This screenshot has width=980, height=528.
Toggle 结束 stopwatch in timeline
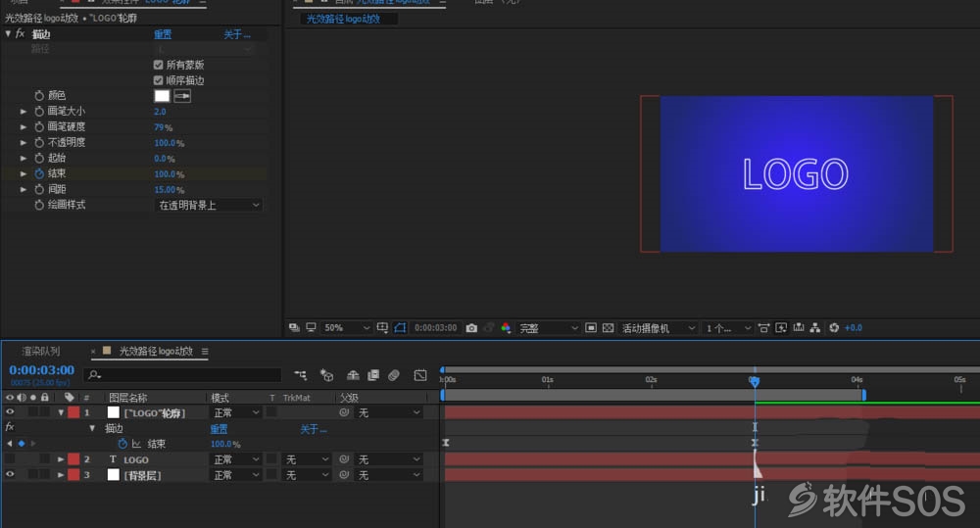tap(122, 444)
